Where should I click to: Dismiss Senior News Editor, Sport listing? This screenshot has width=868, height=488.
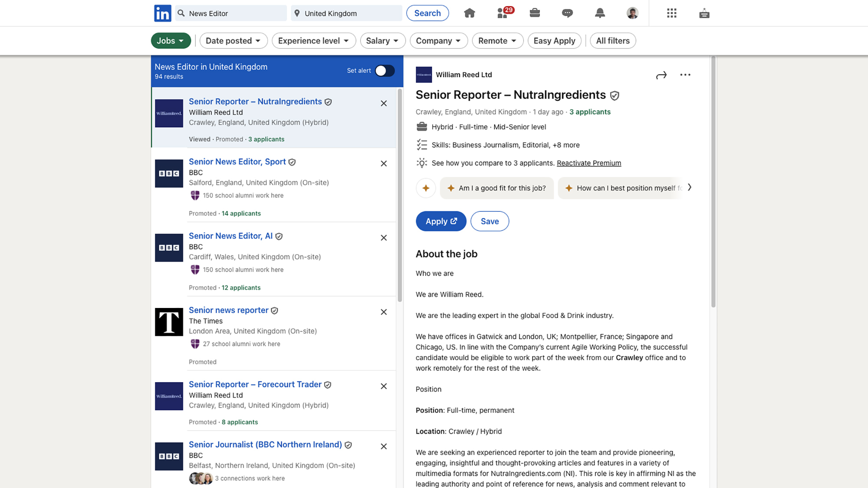(x=384, y=164)
